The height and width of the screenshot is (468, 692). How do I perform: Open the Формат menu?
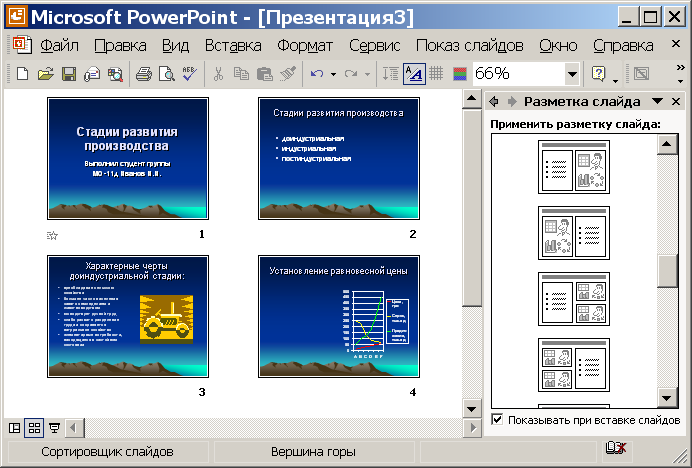pyautogui.click(x=305, y=45)
